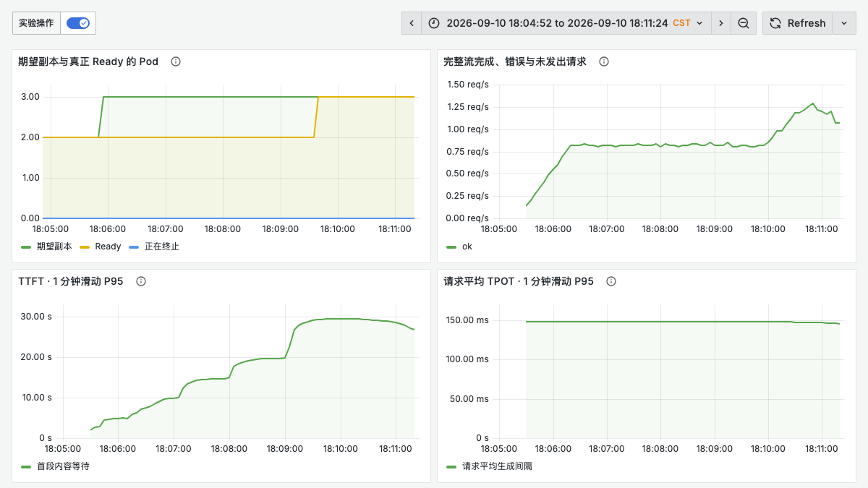Click the yellow Ready legend color marker

pos(84,247)
